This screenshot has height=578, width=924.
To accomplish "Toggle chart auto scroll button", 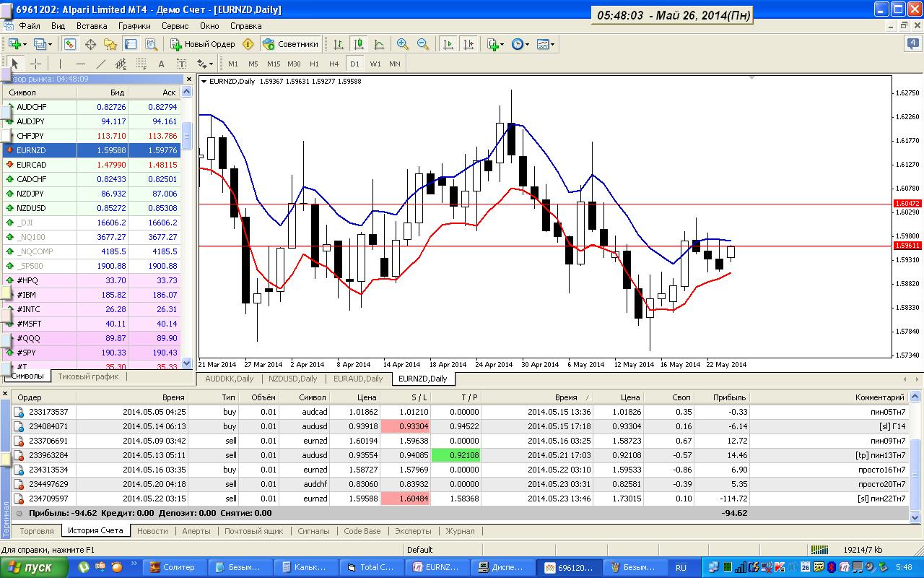I will click(448, 44).
